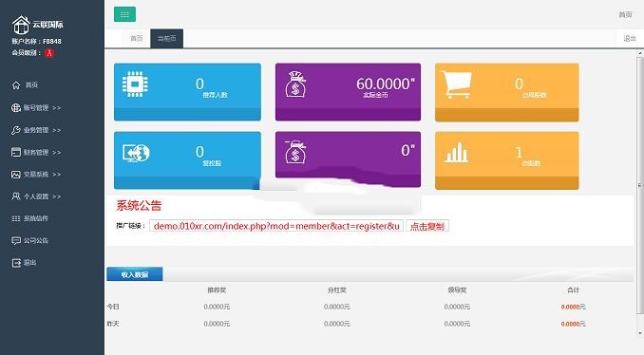Select the blue 收入数据 tab
Screen dimensions: 644x355
click(x=135, y=274)
